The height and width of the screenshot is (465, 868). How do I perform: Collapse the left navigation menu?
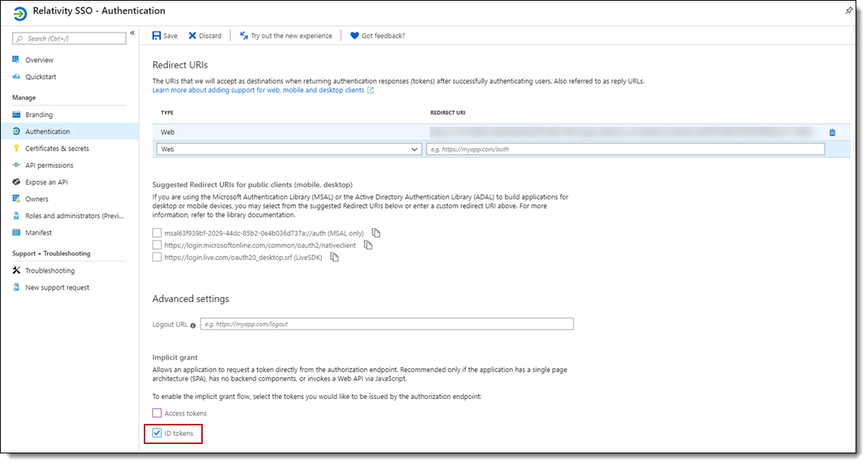click(x=132, y=33)
